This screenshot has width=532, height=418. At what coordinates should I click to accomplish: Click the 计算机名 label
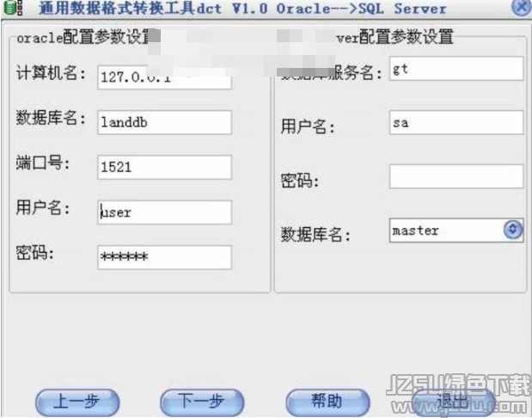pos(51,72)
